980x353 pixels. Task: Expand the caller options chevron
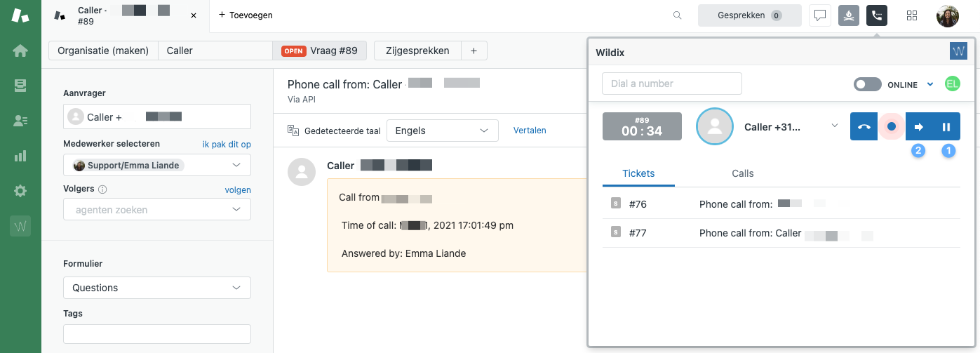[835, 126]
